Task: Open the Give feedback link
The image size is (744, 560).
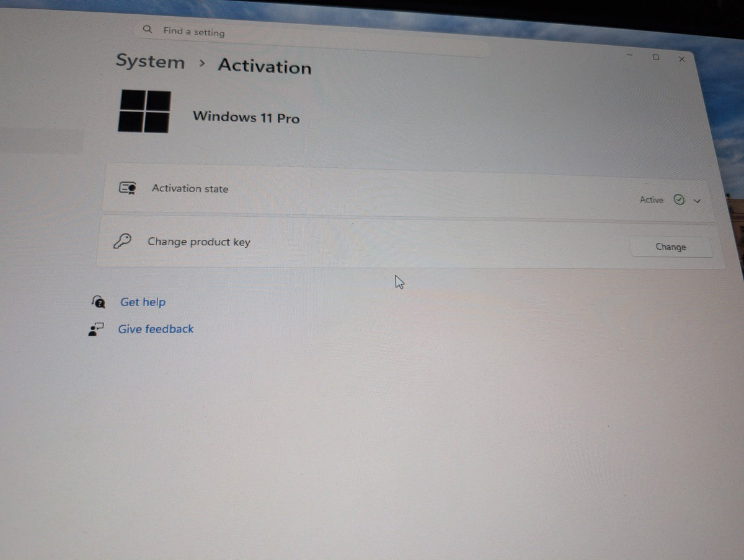Action: (x=156, y=329)
